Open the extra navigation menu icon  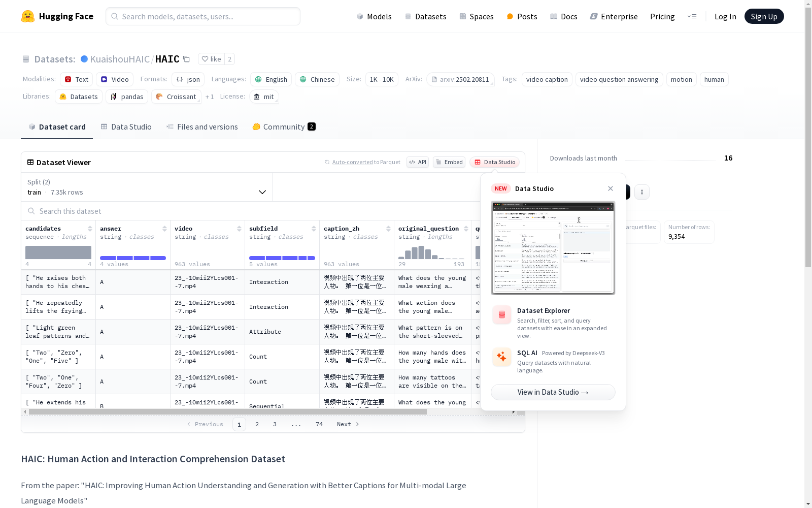point(692,16)
